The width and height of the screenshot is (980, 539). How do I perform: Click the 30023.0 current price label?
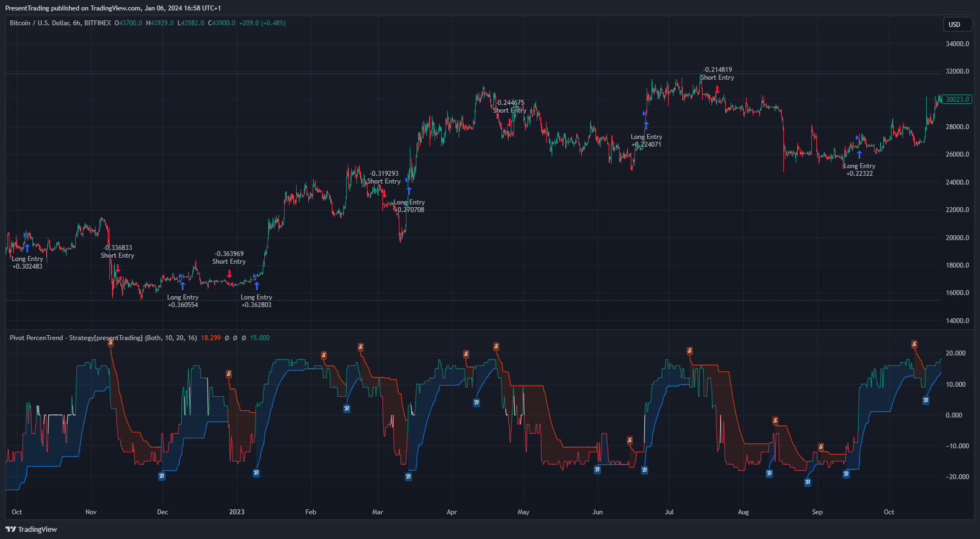(x=957, y=99)
